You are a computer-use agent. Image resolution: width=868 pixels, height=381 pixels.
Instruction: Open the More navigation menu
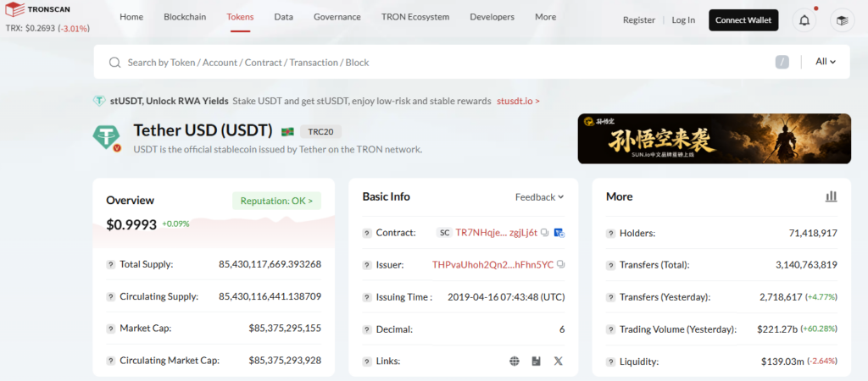tap(546, 17)
